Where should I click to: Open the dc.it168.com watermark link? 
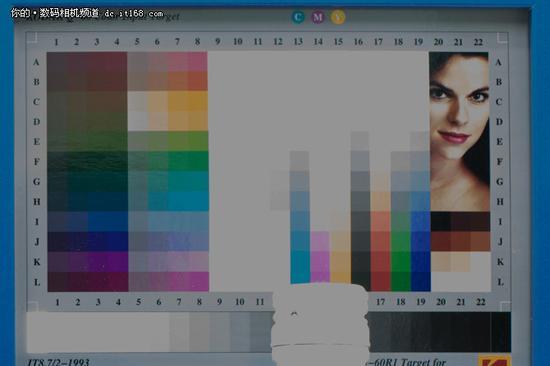(133, 14)
